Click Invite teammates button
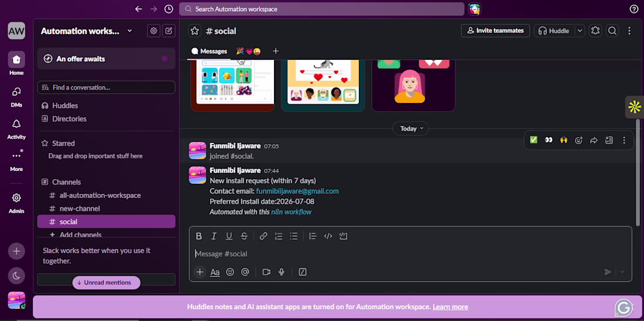The image size is (644, 321). (495, 31)
